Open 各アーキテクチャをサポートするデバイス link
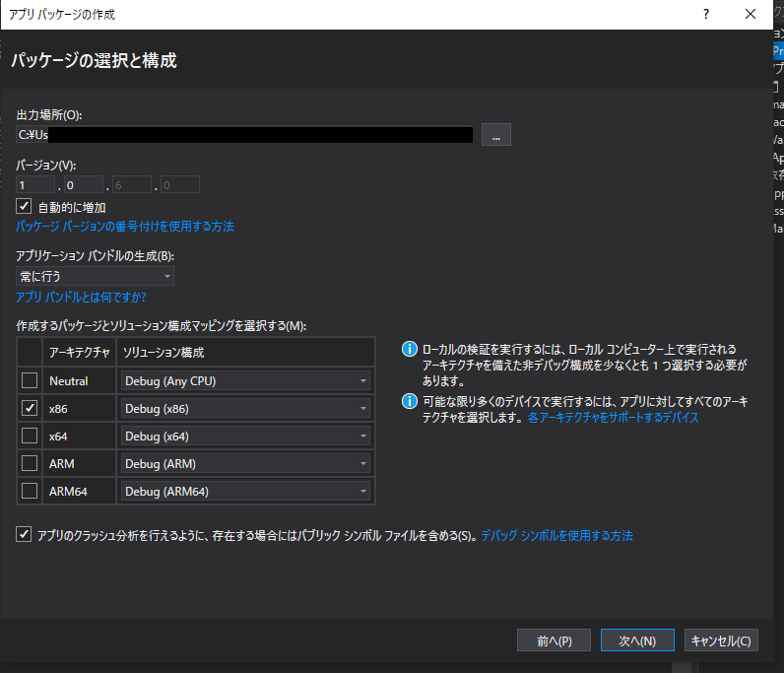784x673 pixels. point(614,418)
